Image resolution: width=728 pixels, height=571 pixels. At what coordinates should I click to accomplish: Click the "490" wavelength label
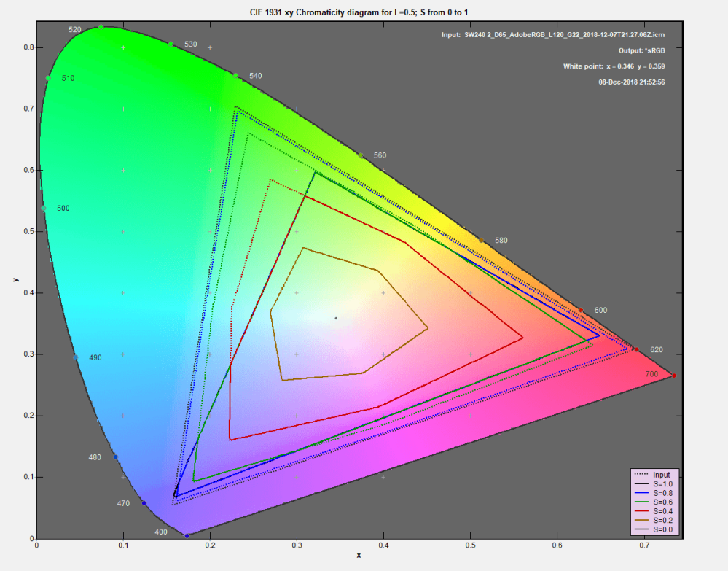tap(95, 358)
